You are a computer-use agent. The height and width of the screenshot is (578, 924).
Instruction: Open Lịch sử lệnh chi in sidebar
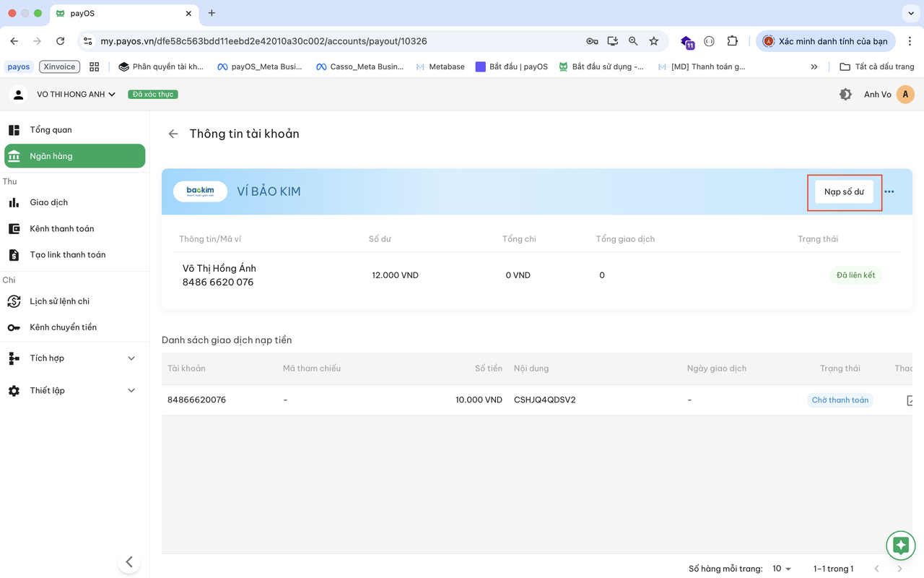click(59, 301)
